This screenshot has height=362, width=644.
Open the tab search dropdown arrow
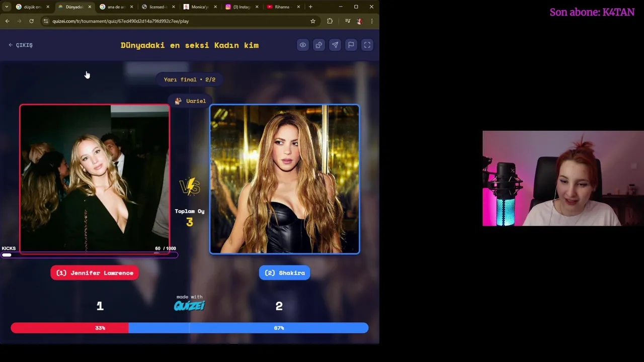pyautogui.click(x=7, y=7)
